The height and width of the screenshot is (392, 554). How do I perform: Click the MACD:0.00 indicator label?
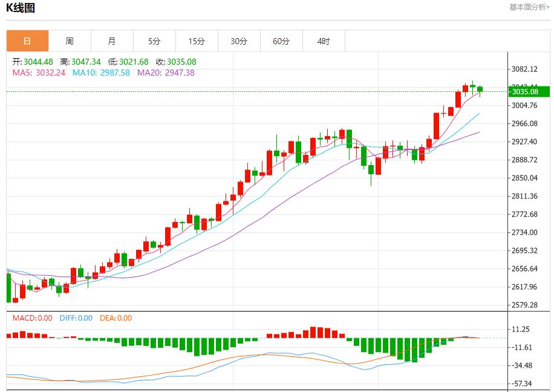coord(32,318)
